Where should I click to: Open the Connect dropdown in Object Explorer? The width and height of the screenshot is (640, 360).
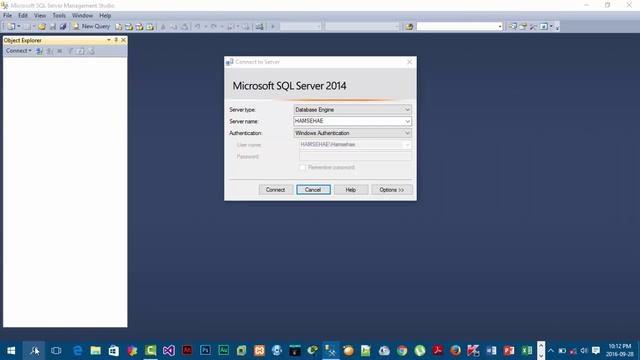(x=18, y=51)
